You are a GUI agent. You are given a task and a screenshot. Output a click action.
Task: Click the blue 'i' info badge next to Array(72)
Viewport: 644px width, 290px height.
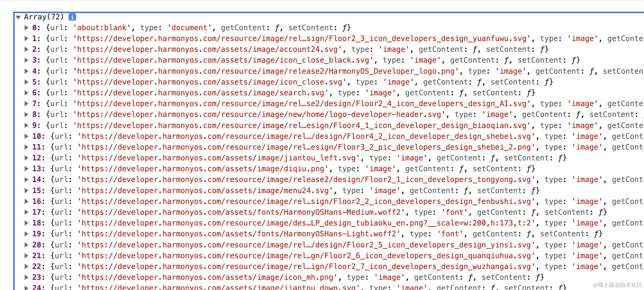72,17
